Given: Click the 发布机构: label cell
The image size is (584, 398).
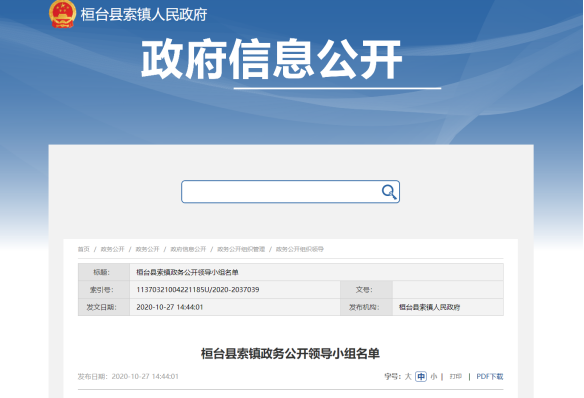Looking at the screenshot, I should pyautogui.click(x=366, y=307).
